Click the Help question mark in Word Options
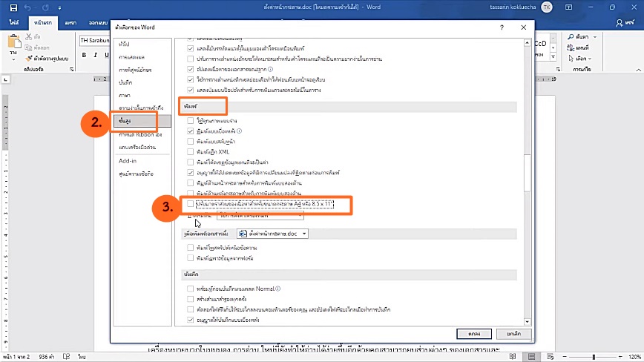Screen dimensions: 644x362 click(x=502, y=27)
